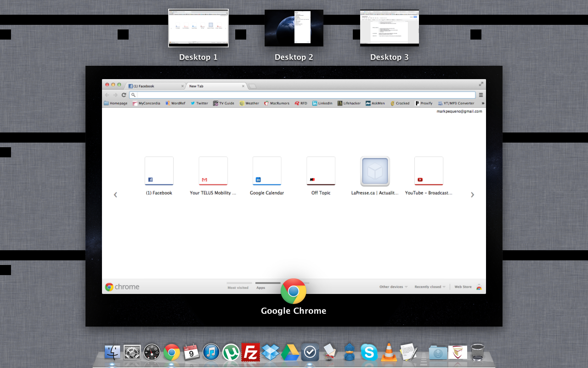Launch iTunes from the dock
The image size is (588, 368).
(x=211, y=352)
